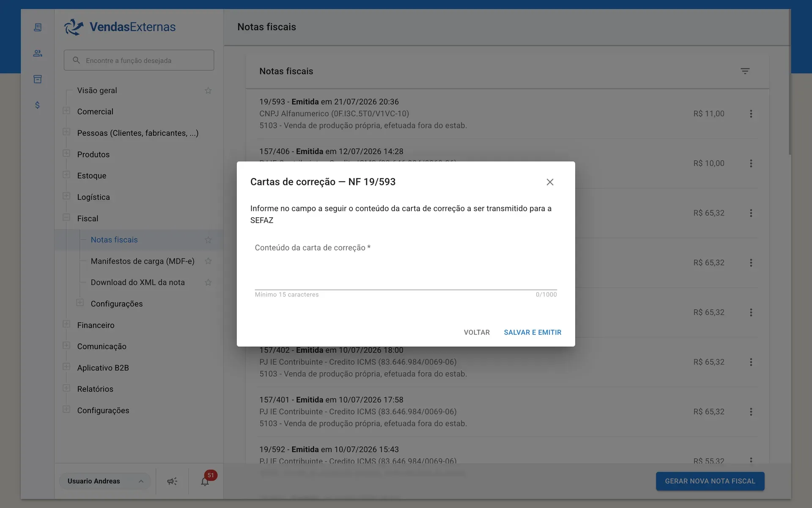Image resolution: width=812 pixels, height=508 pixels.
Task: Expand the Comunicação tree node
Action: click(x=66, y=345)
